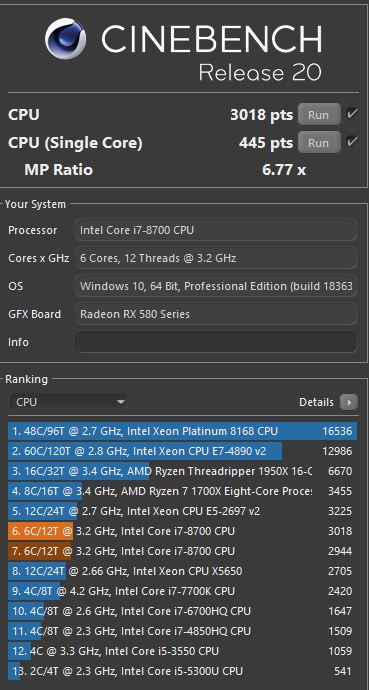The width and height of the screenshot is (369, 690).
Task: Toggle the CPU Single Core test checkbox
Action: (352, 142)
